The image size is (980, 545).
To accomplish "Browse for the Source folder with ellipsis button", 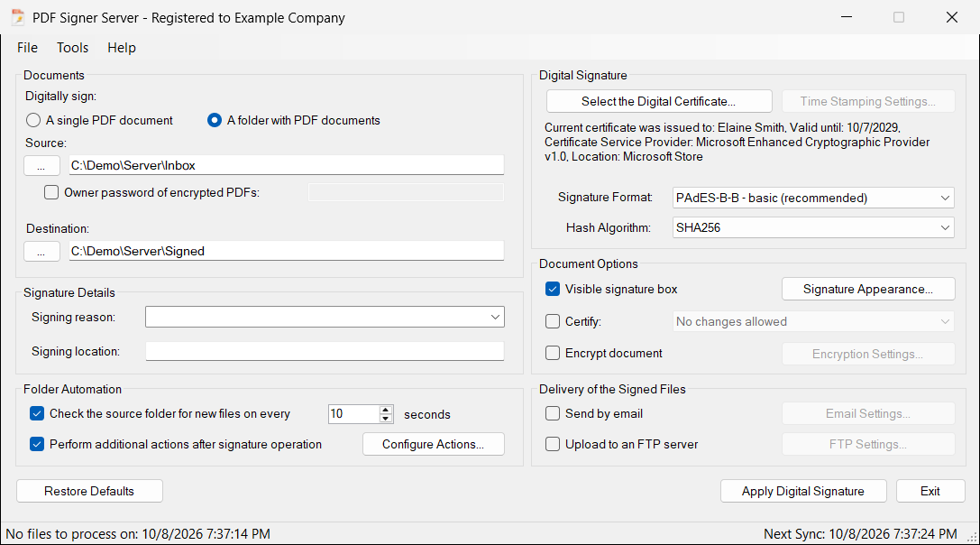I will tap(41, 166).
